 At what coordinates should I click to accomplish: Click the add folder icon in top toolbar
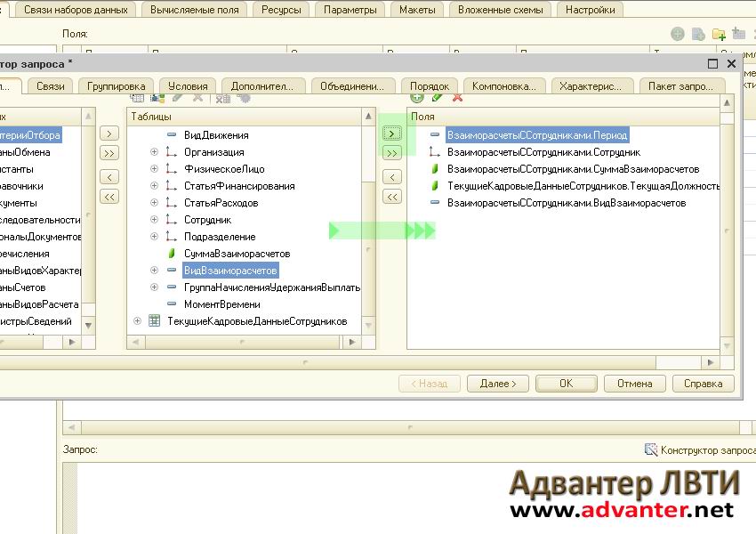[719, 34]
